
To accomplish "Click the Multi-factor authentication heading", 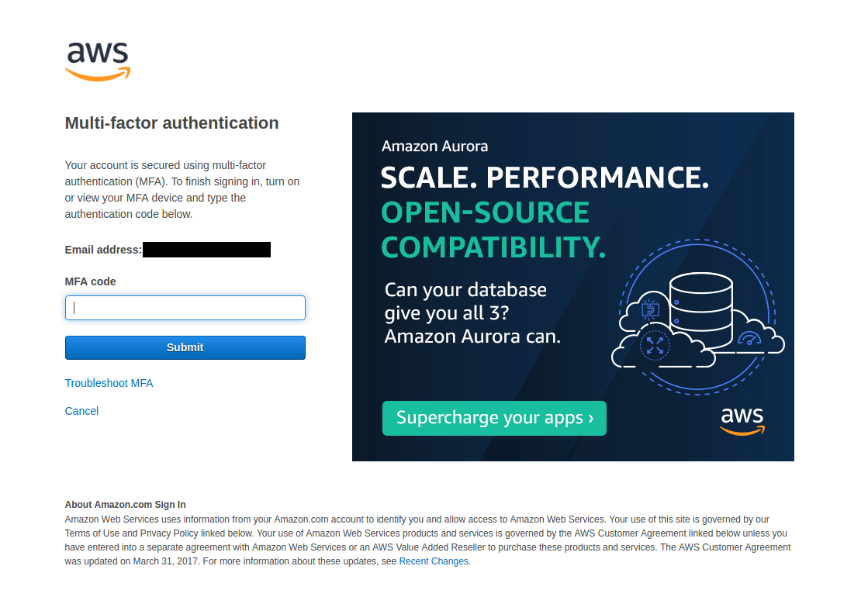I will 171,123.
